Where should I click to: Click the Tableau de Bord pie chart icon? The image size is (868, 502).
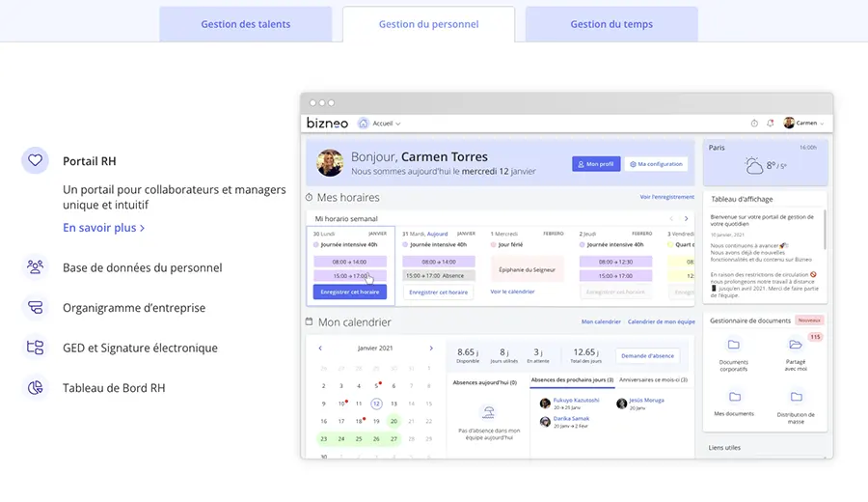[35, 387]
